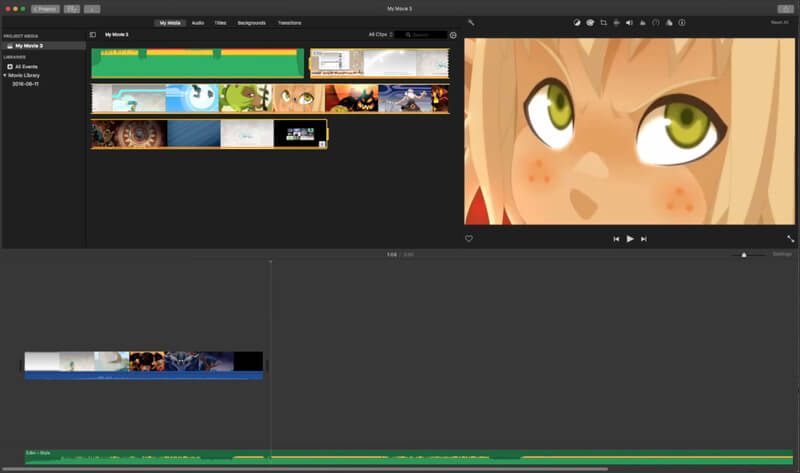Show the clip information inspector
The image size is (800, 473).
pos(682,22)
